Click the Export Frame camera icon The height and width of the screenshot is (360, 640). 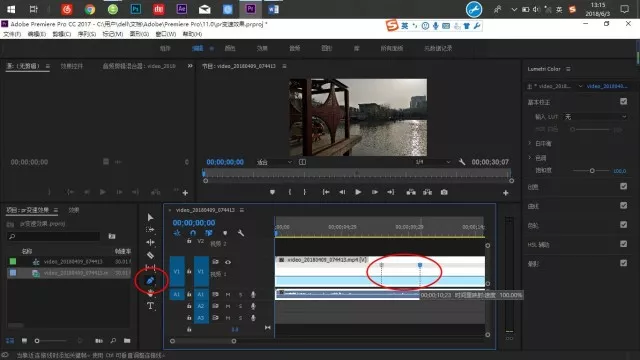(444, 192)
